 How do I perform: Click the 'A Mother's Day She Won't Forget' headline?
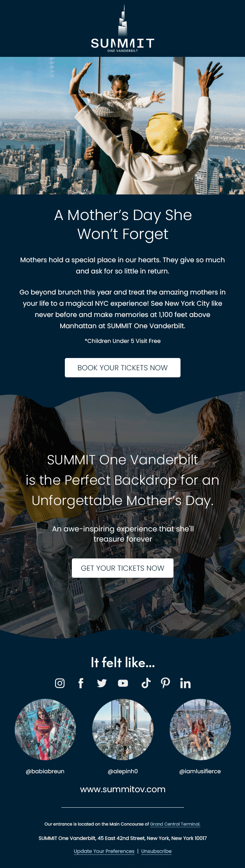tap(123, 224)
